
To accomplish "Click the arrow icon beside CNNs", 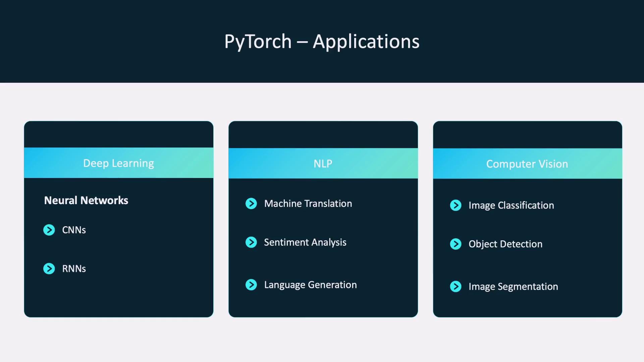I will click(49, 230).
